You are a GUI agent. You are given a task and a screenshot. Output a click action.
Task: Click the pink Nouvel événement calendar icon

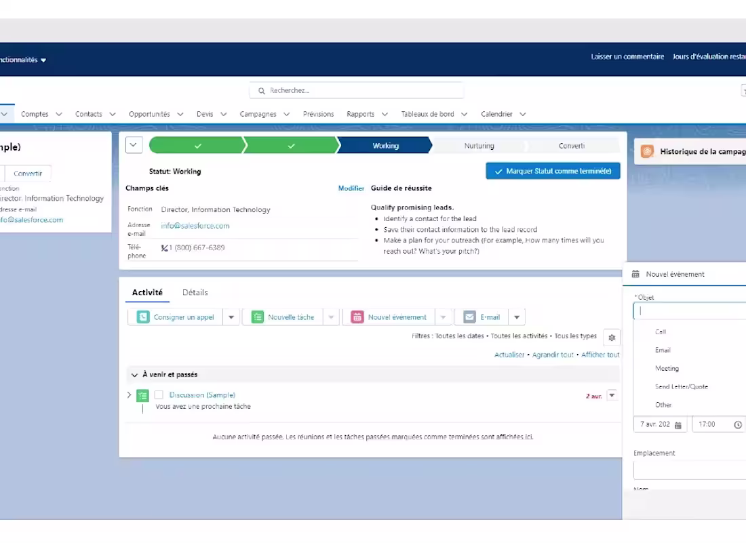click(x=357, y=317)
